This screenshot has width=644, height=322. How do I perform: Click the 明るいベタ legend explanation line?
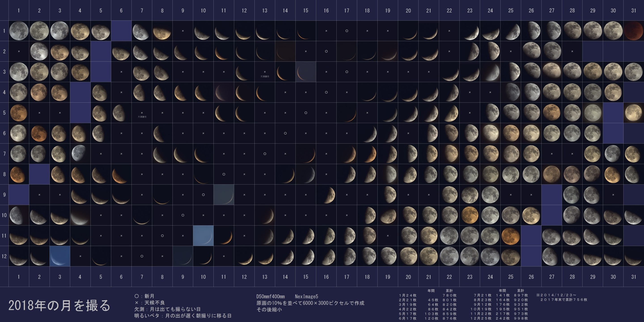pyautogui.click(x=183, y=316)
